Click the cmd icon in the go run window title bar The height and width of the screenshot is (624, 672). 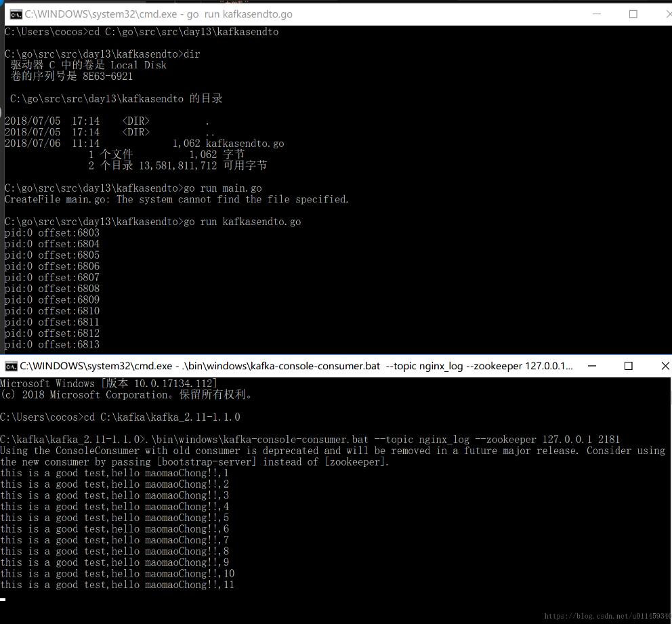[15, 14]
